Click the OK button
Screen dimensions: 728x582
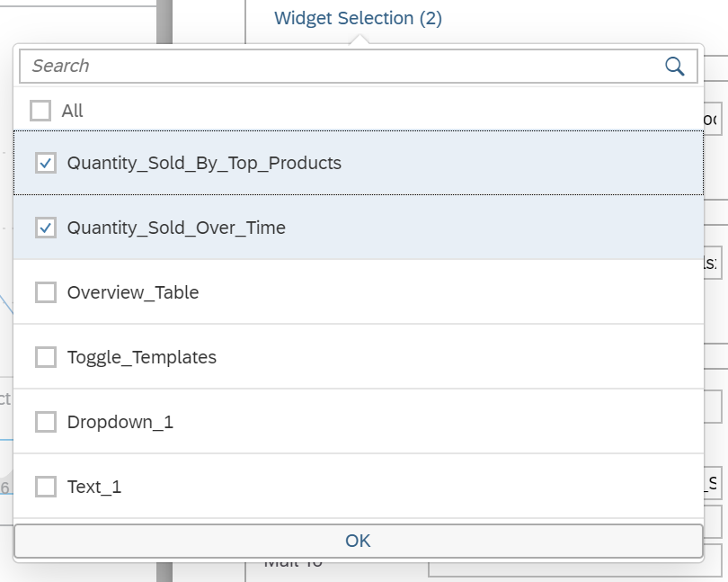[358, 541]
